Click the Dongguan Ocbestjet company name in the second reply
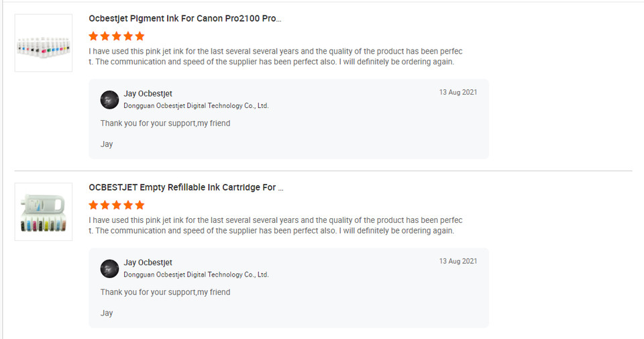This screenshot has height=339, width=644. click(x=196, y=275)
